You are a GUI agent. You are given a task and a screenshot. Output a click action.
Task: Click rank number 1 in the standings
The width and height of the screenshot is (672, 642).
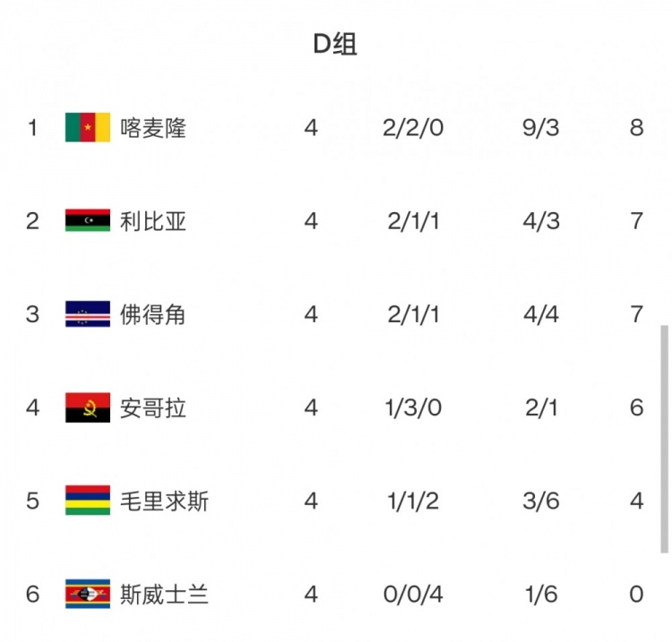point(33,127)
